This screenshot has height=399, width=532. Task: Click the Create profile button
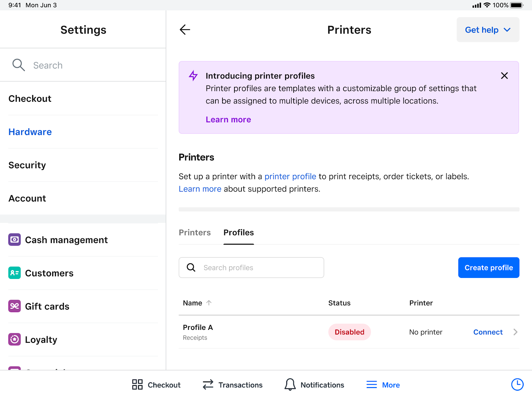[x=488, y=267]
